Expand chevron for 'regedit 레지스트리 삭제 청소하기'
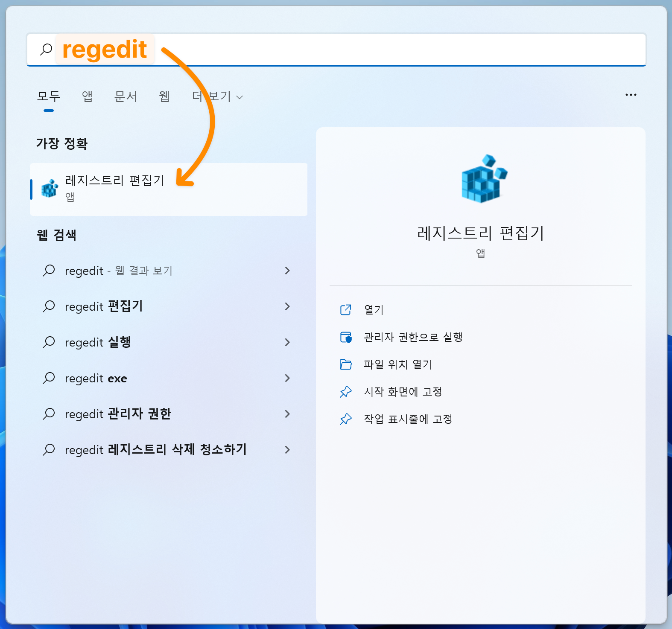 click(287, 450)
